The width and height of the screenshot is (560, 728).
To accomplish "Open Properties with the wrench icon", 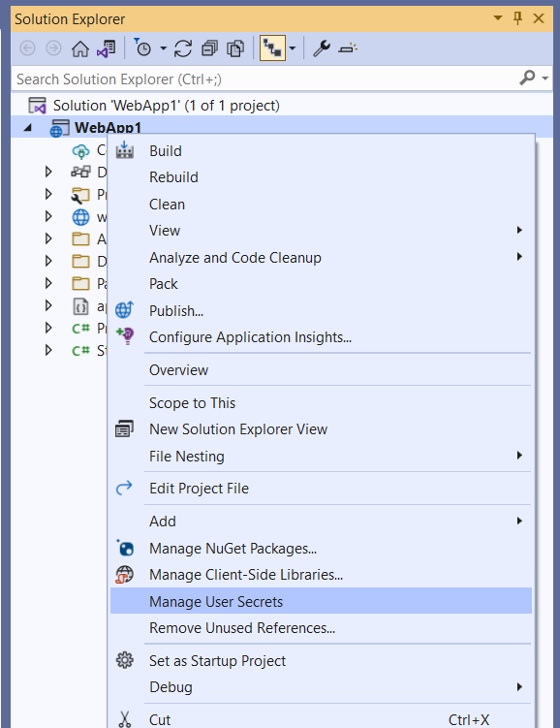I will pos(321,48).
